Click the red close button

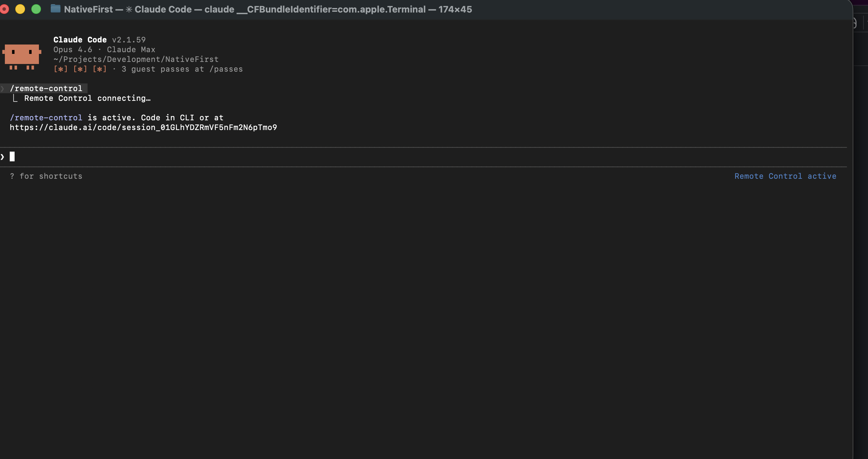5,9
